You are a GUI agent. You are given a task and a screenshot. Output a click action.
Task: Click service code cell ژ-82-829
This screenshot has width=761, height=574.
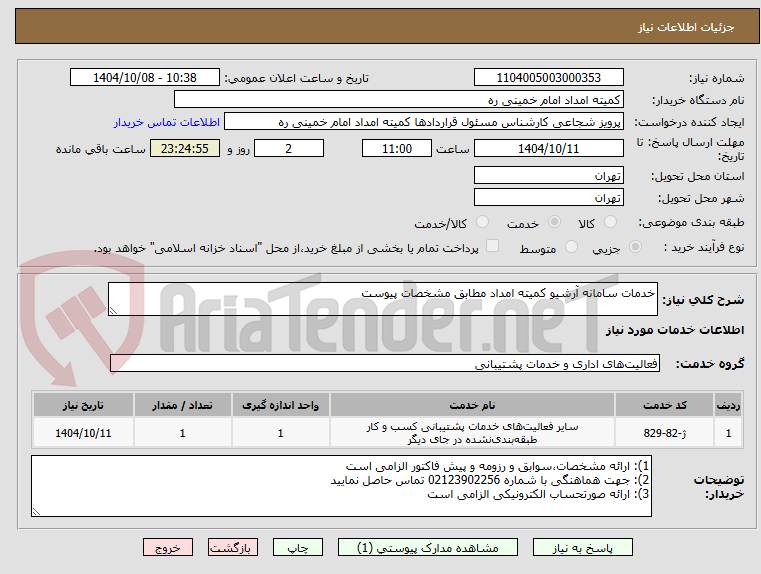point(664,433)
